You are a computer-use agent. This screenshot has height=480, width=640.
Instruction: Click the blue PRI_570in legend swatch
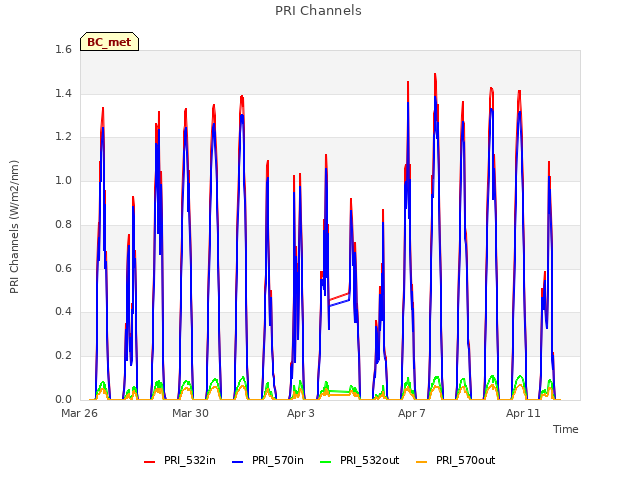click(x=238, y=462)
